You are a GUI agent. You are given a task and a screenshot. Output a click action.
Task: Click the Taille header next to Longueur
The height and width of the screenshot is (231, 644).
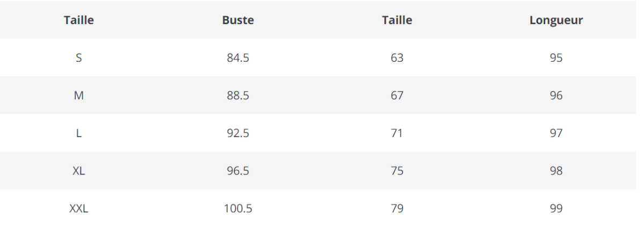click(x=397, y=20)
